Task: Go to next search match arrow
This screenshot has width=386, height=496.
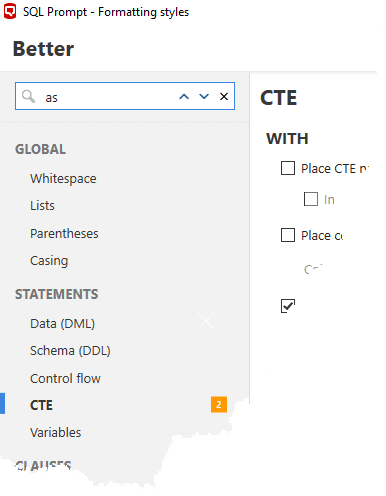Action: click(204, 97)
